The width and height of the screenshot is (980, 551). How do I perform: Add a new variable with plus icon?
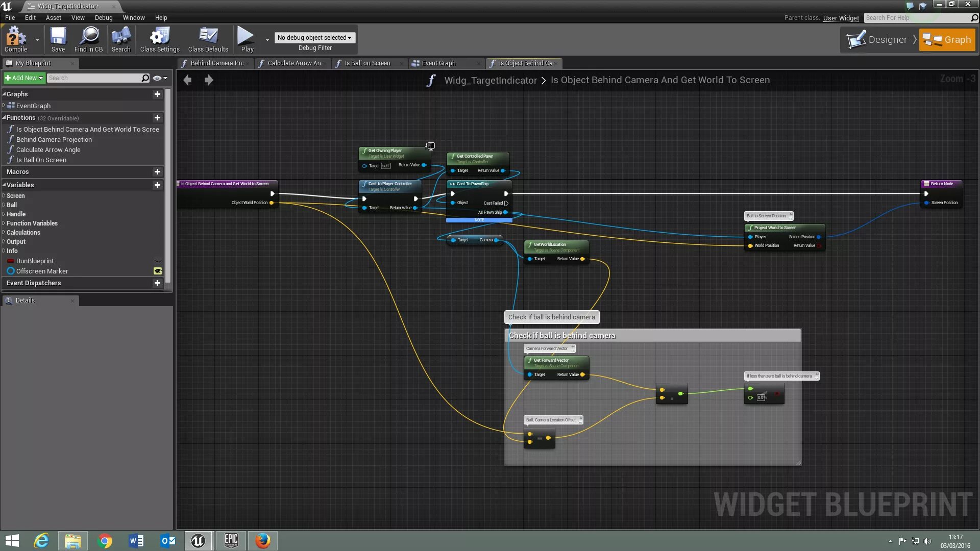click(x=157, y=185)
